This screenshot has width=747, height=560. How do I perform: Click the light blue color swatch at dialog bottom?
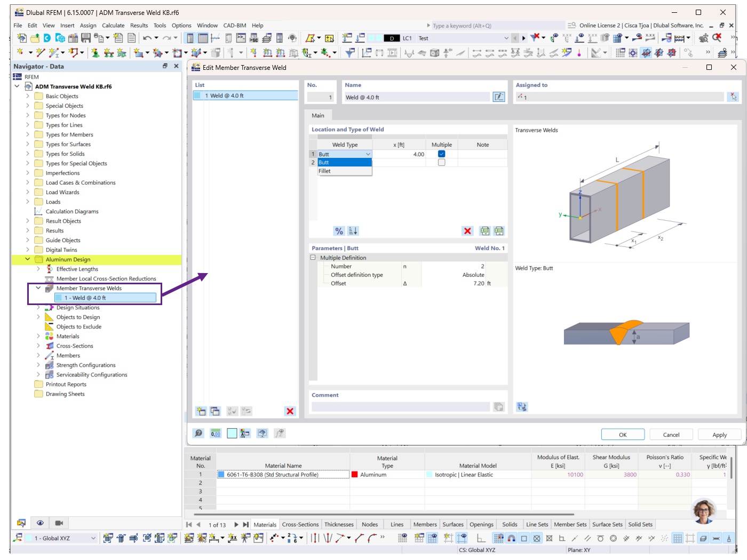[x=232, y=434]
